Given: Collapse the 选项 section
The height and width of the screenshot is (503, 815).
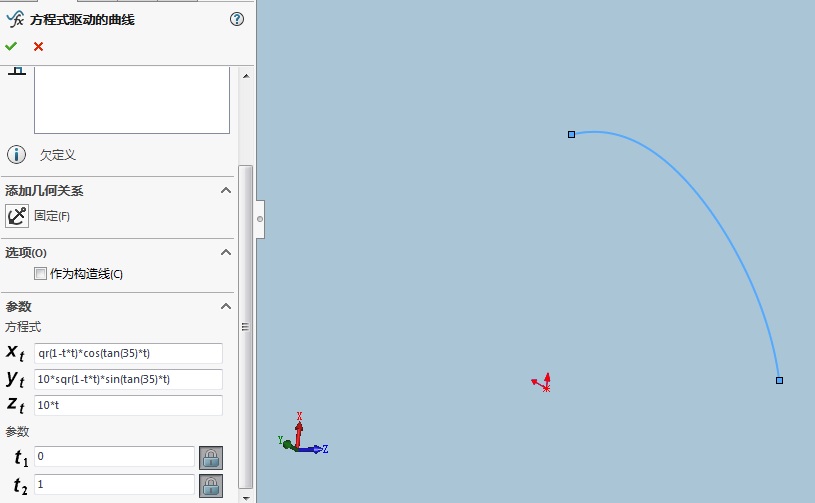Looking at the screenshot, I should [x=226, y=252].
